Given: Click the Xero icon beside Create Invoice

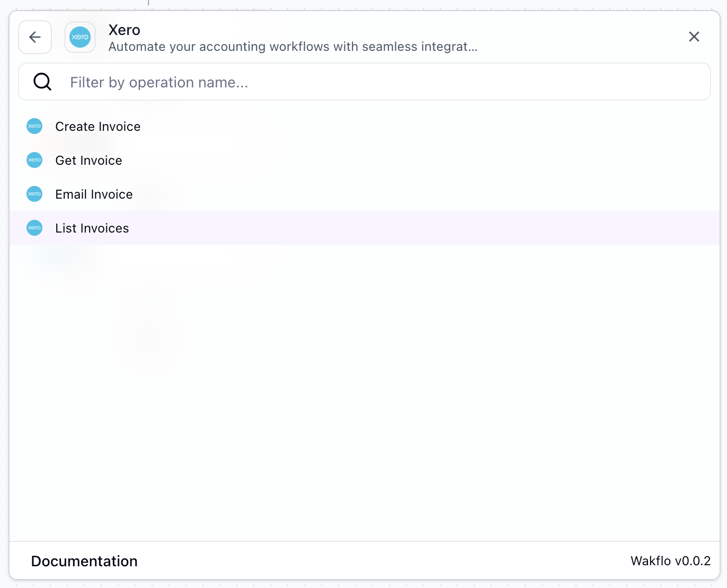Looking at the screenshot, I should (x=34, y=126).
